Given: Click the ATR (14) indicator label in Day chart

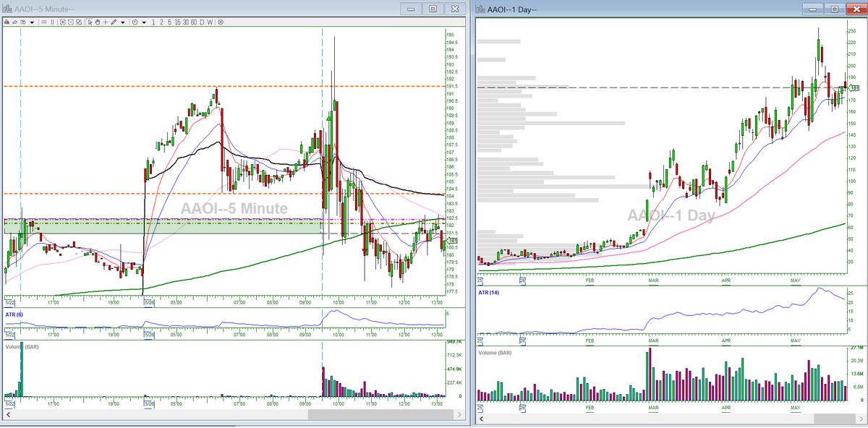Looking at the screenshot, I should tap(489, 293).
